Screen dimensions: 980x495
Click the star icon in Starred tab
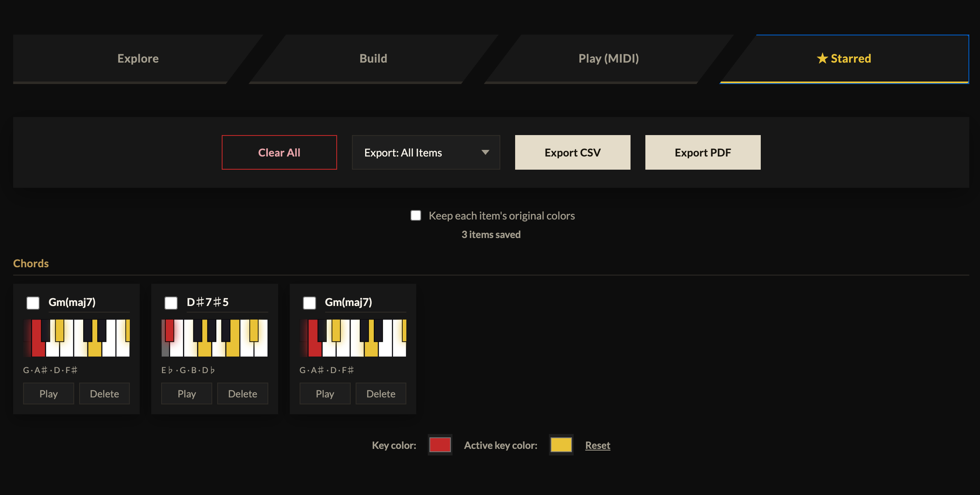(x=822, y=58)
